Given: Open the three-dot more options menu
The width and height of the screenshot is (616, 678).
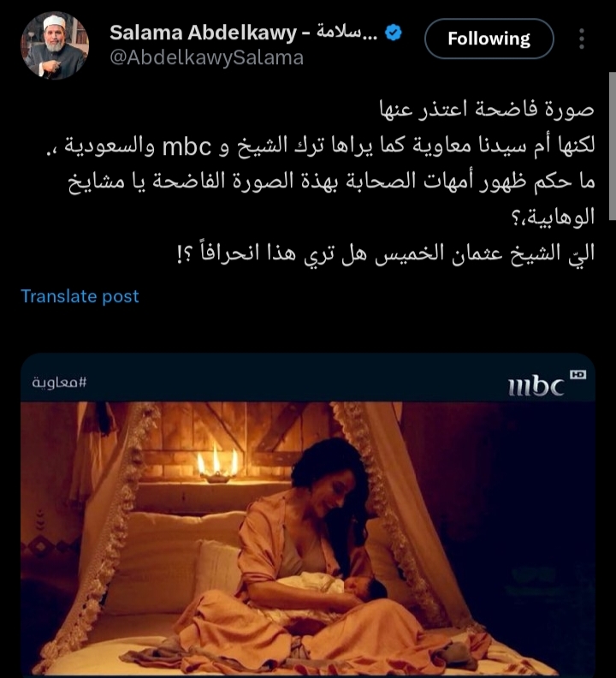Looking at the screenshot, I should tap(582, 39).
